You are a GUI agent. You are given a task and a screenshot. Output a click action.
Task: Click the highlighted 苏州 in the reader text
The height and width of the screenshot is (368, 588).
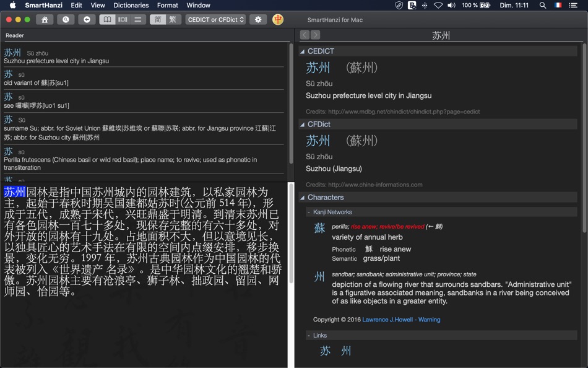15,192
